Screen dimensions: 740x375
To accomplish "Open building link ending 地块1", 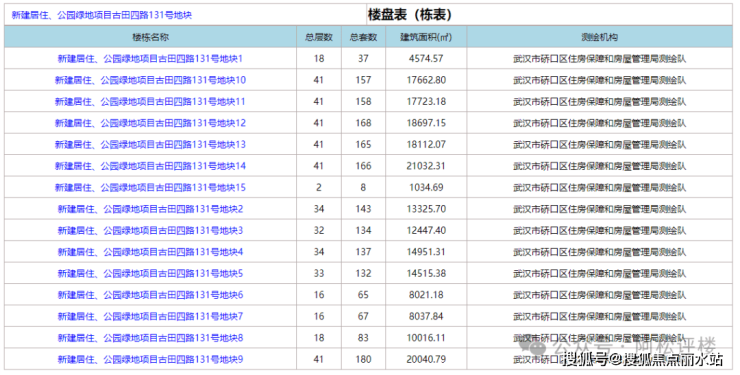I will tap(150, 59).
